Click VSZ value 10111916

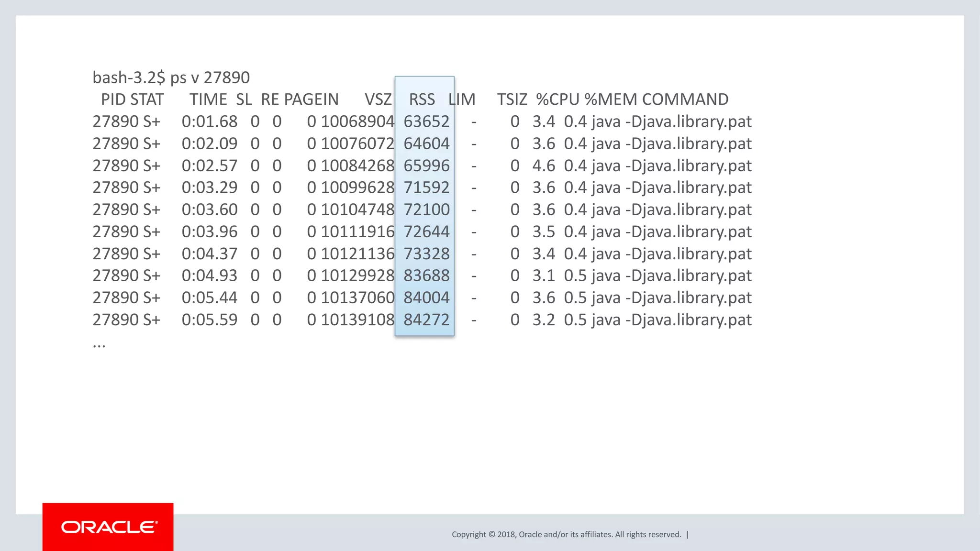pos(357,231)
